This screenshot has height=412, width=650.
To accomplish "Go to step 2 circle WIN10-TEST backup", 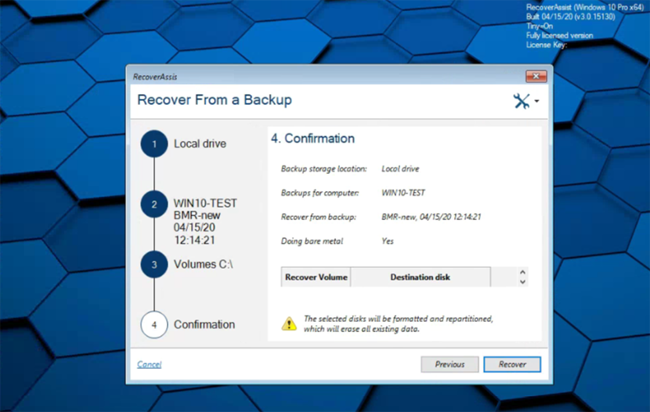I will point(154,204).
